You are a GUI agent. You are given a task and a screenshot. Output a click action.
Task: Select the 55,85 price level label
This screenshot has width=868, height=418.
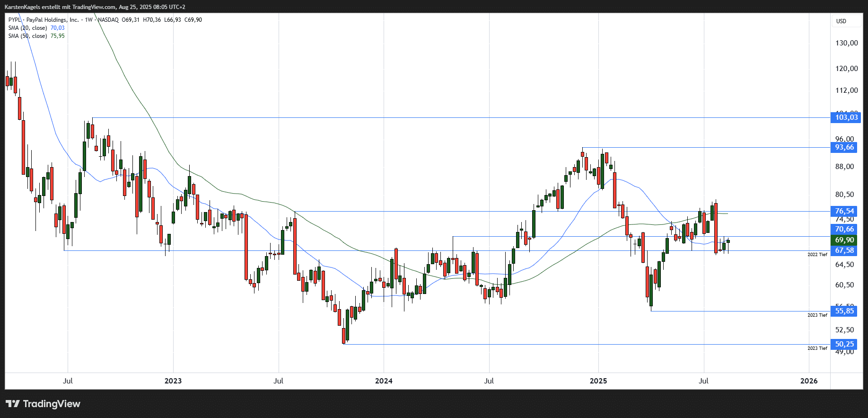click(845, 311)
